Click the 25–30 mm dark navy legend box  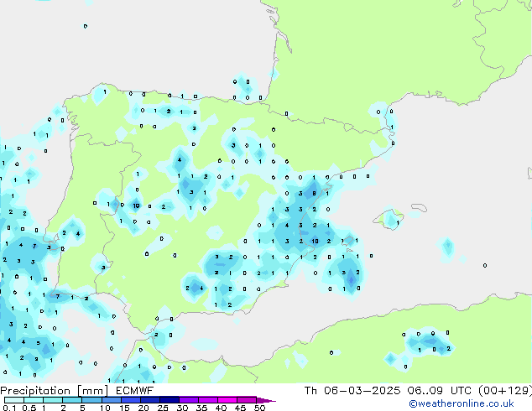(x=170, y=400)
